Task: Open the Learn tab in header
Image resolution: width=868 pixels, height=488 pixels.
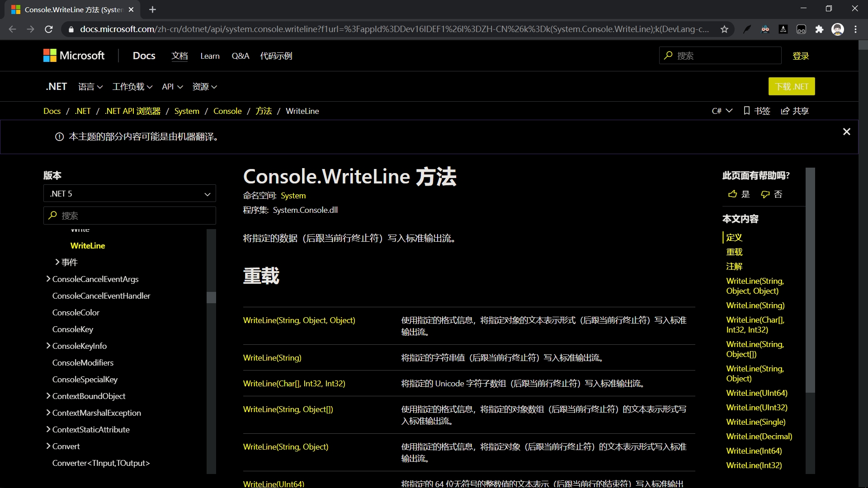Action: [210, 56]
